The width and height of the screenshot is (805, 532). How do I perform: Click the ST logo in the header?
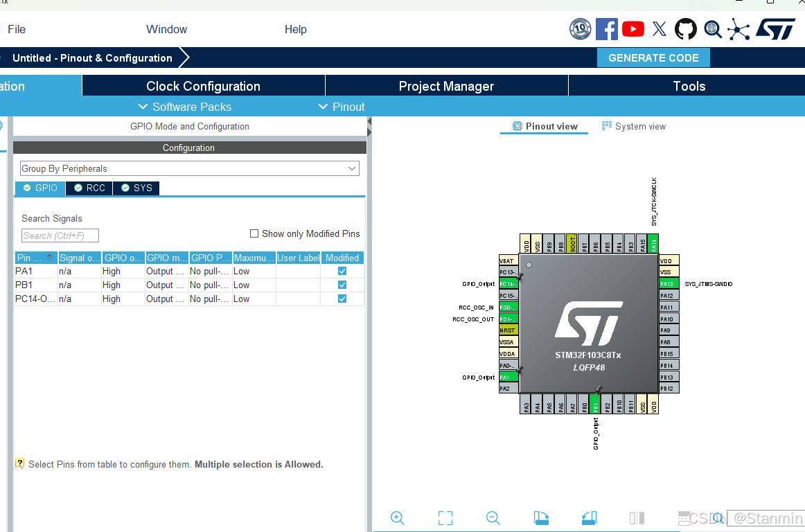(x=775, y=29)
